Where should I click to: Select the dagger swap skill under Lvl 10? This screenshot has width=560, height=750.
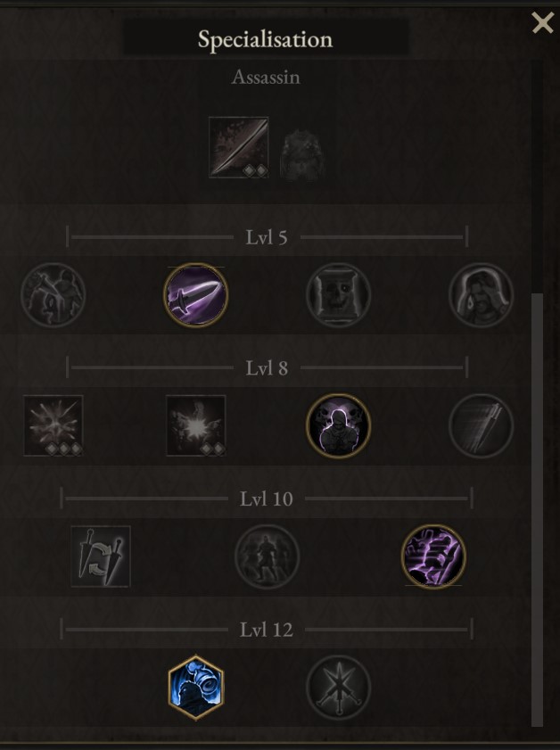(x=101, y=556)
